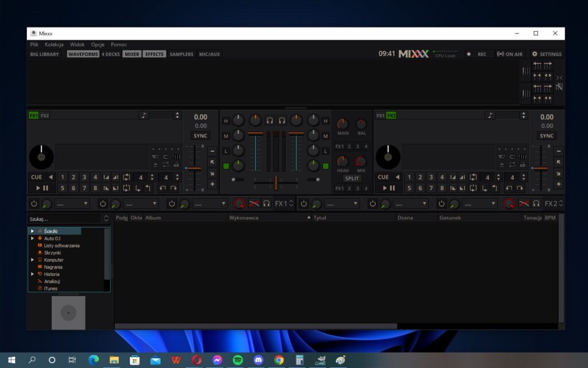Toggle left channel H kill button
Viewport: 588px width, 368px height.
point(226,121)
